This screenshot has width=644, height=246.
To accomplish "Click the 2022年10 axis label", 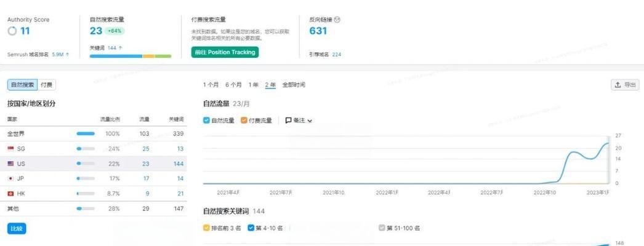I will point(545,192).
